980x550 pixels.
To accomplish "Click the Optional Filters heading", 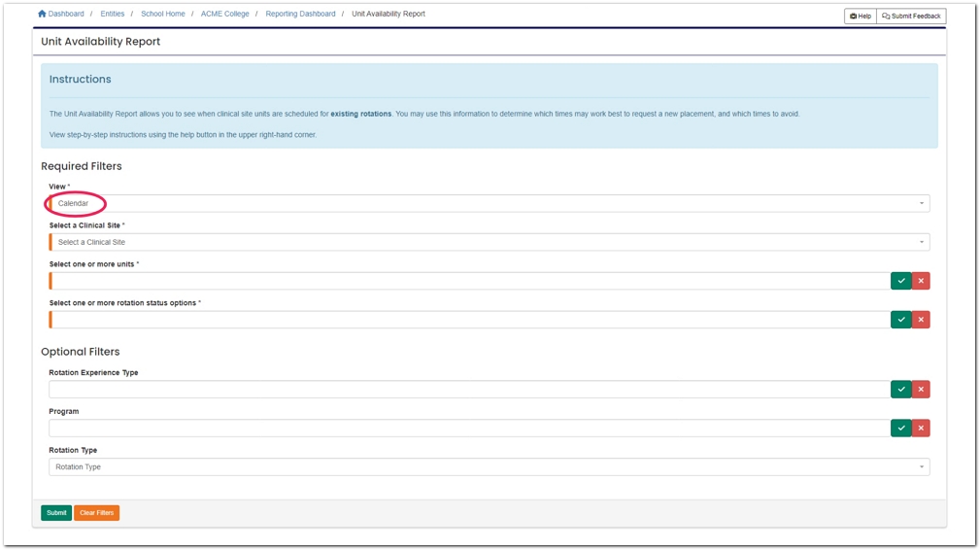I will tap(80, 352).
